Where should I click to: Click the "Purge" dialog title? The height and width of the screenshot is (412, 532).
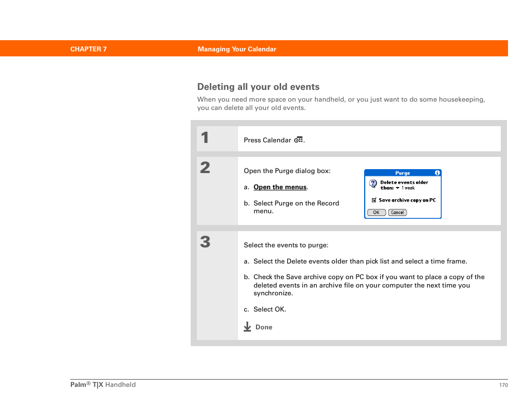pyautogui.click(x=403, y=173)
